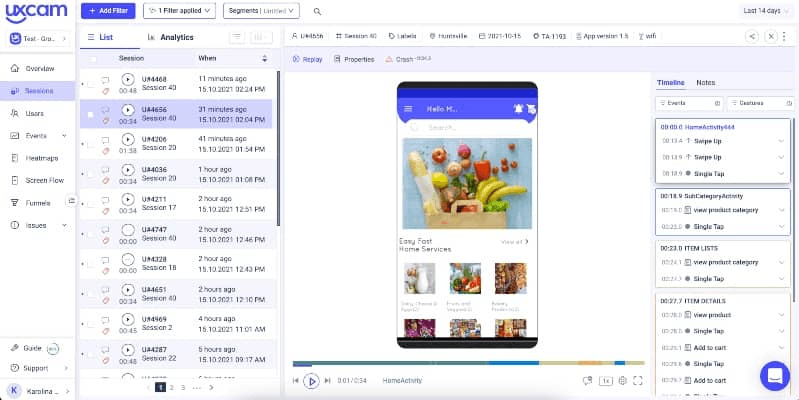Check the select-all sessions checkbox

click(x=93, y=59)
